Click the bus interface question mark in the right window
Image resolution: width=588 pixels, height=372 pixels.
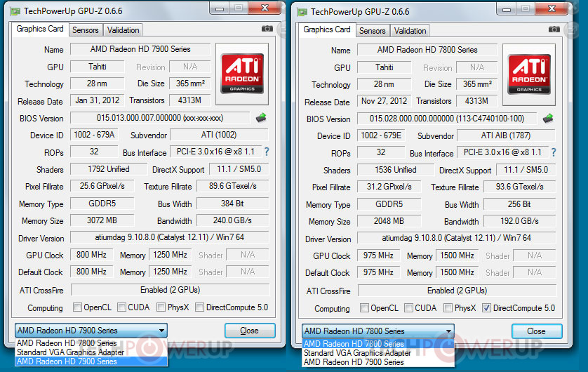(x=554, y=152)
